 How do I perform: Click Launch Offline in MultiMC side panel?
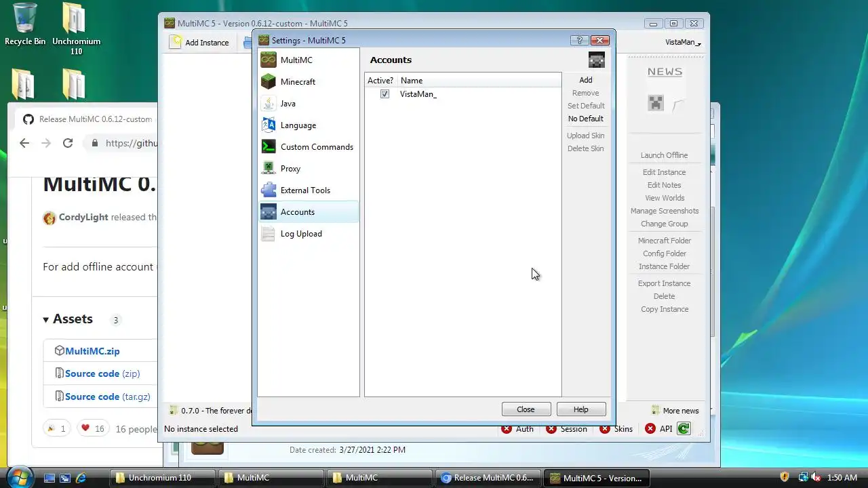point(665,155)
